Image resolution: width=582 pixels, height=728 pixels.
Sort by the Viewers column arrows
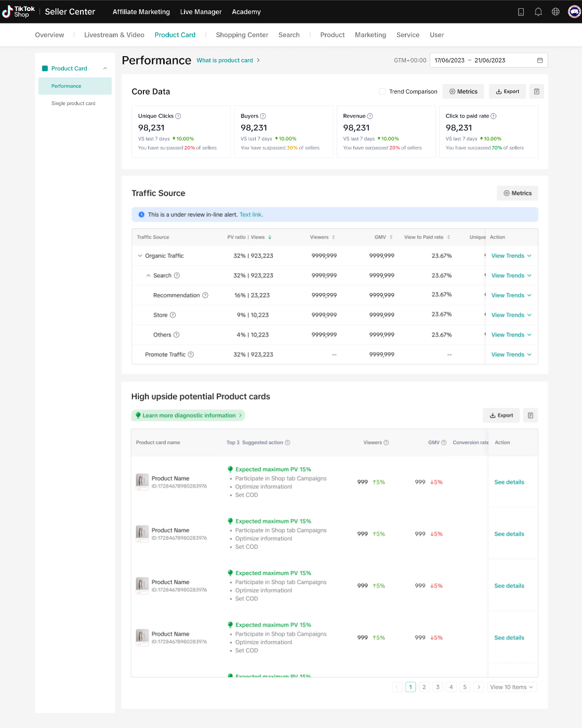(x=334, y=237)
